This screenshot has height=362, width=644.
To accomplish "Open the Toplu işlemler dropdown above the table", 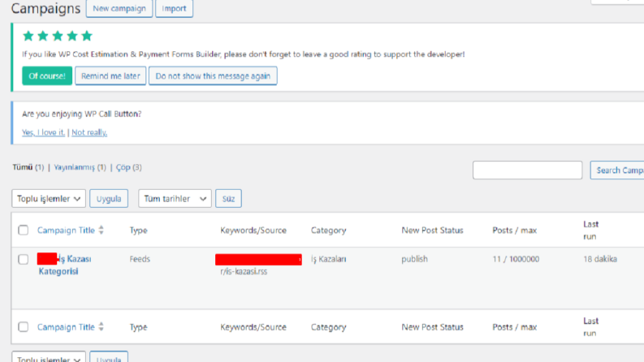I will pos(49,199).
